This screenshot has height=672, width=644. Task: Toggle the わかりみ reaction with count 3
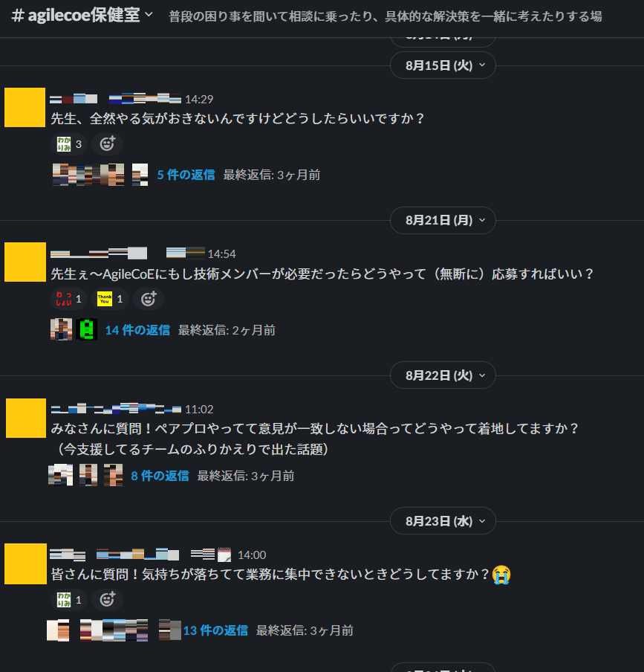pos(69,144)
